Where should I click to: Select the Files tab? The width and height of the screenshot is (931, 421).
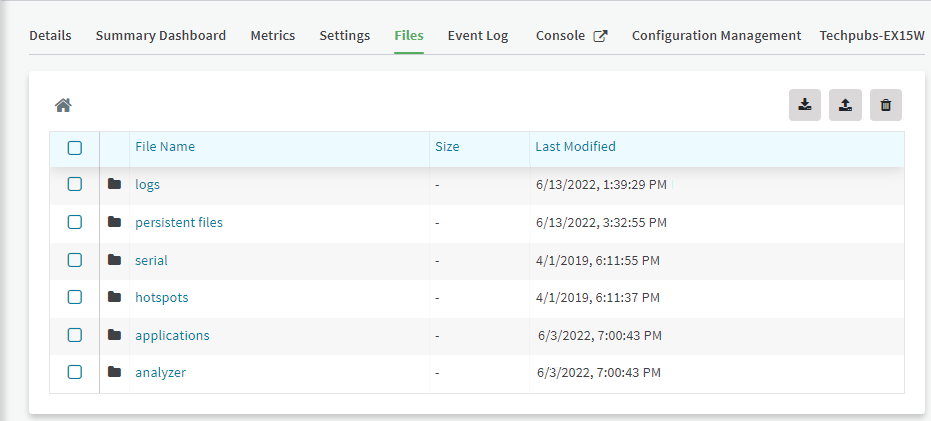coord(408,36)
